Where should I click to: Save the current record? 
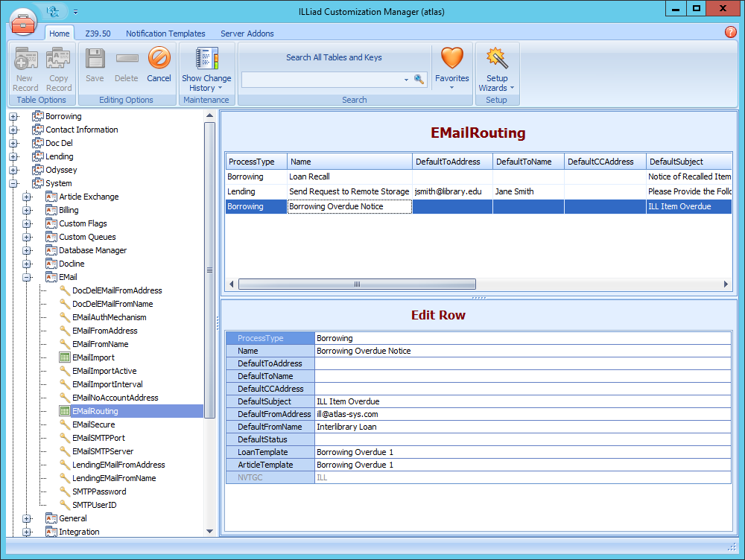click(x=95, y=67)
